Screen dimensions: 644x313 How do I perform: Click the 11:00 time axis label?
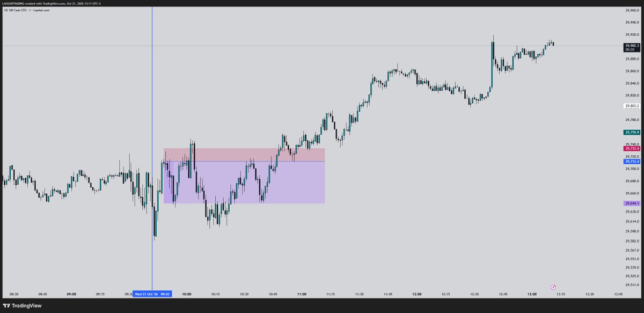[302, 294]
